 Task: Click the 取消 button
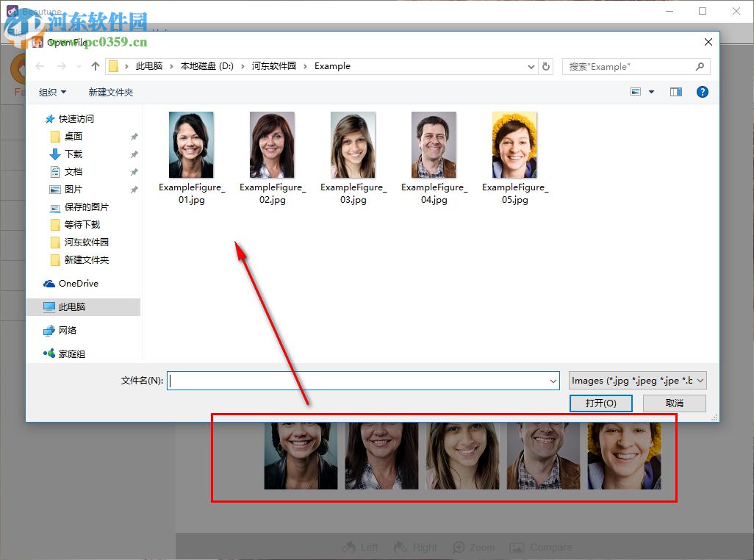[674, 403]
